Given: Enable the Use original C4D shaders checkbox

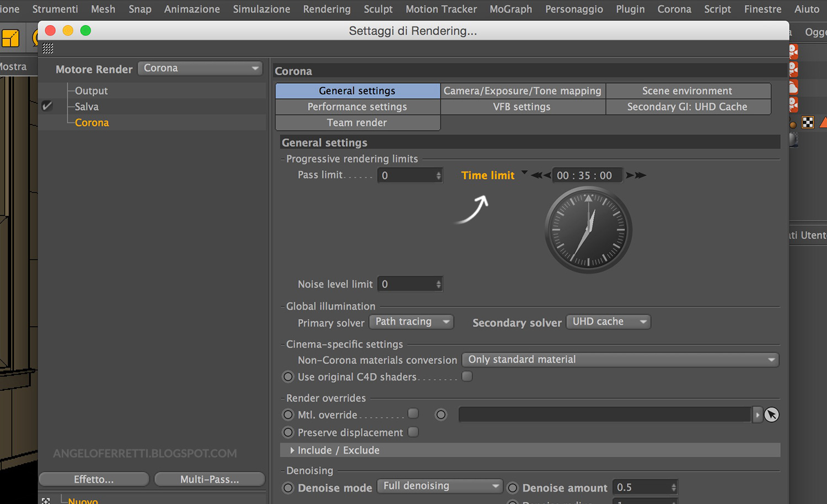Looking at the screenshot, I should point(467,376).
